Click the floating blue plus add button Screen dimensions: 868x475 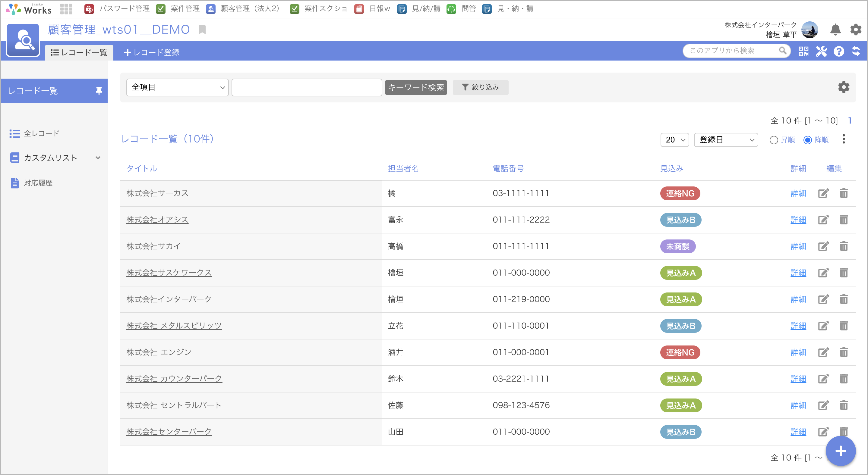point(840,451)
